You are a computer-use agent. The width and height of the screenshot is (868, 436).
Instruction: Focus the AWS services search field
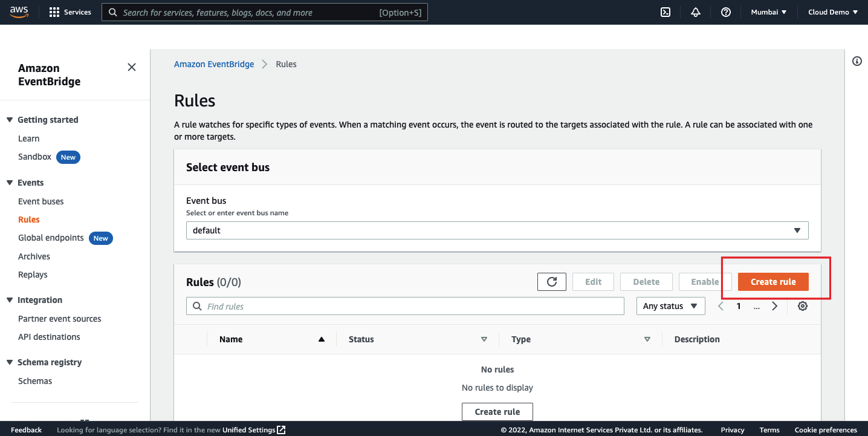(265, 12)
